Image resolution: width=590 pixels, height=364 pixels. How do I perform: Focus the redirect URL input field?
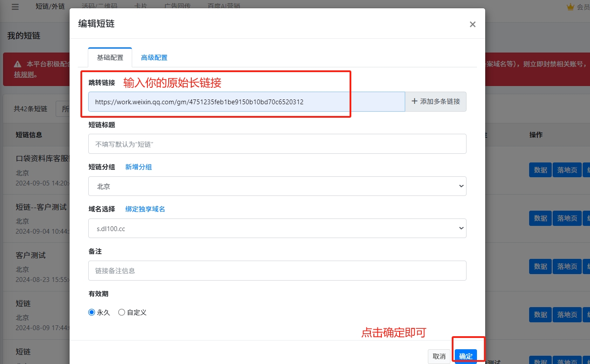(246, 102)
